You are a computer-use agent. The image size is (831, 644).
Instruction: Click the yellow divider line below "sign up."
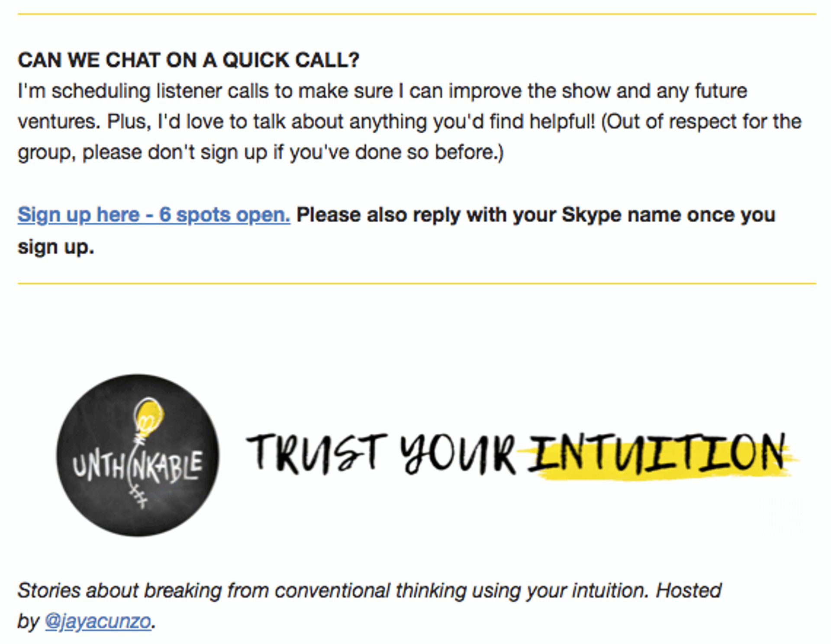pyautogui.click(x=416, y=284)
